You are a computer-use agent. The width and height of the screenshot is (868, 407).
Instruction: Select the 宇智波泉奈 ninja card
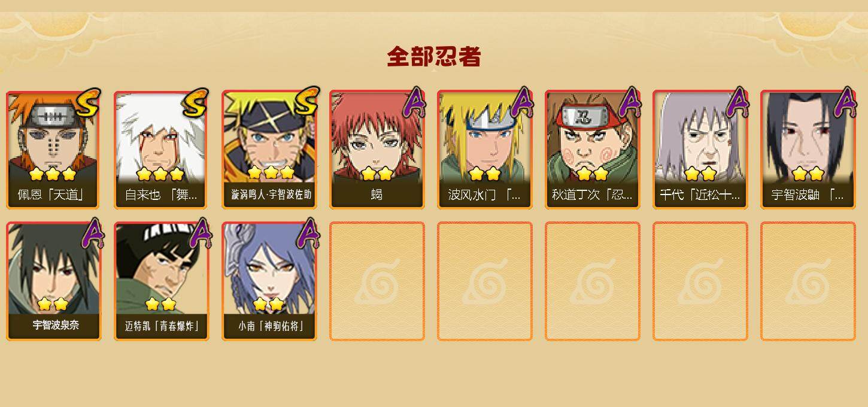(x=54, y=281)
